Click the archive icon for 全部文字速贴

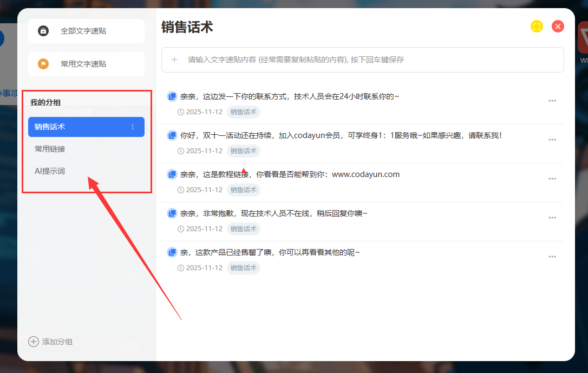pos(43,31)
